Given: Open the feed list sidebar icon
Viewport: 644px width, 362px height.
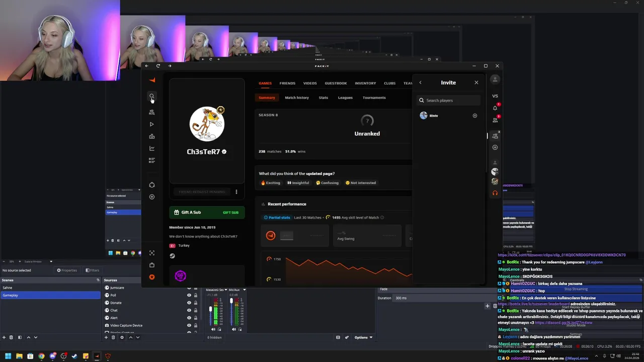Looking at the screenshot, I should [x=151, y=160].
